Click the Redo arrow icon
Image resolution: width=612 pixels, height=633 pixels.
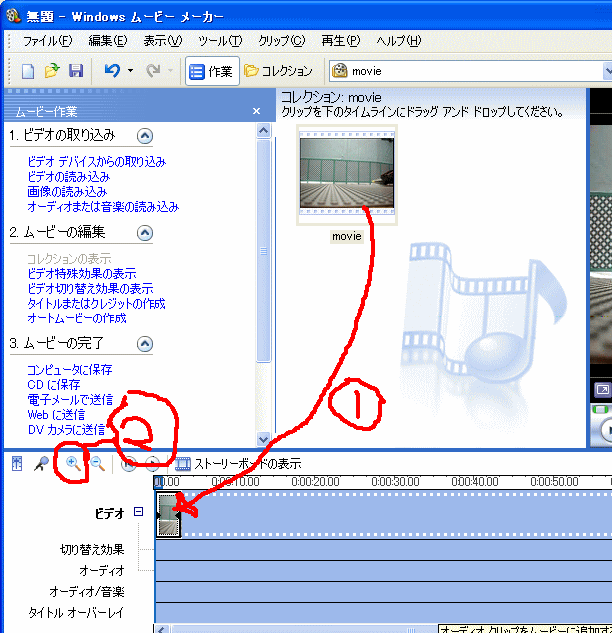(x=153, y=71)
